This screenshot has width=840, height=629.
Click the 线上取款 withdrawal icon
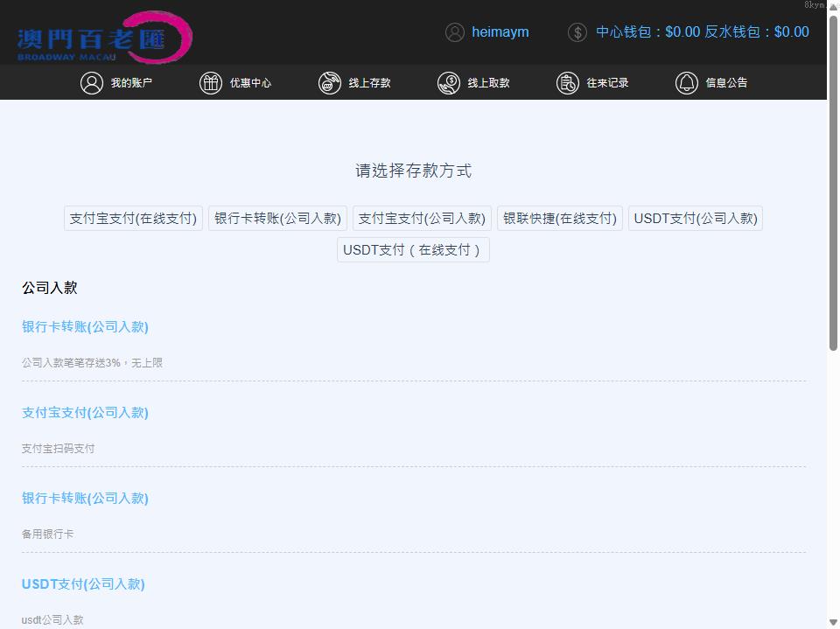pos(449,83)
